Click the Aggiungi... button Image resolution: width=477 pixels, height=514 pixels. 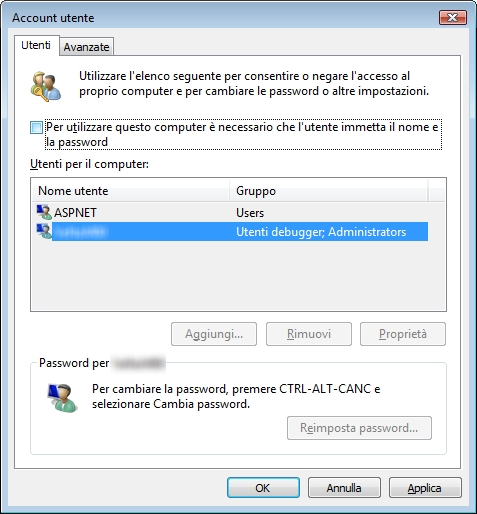(x=214, y=334)
